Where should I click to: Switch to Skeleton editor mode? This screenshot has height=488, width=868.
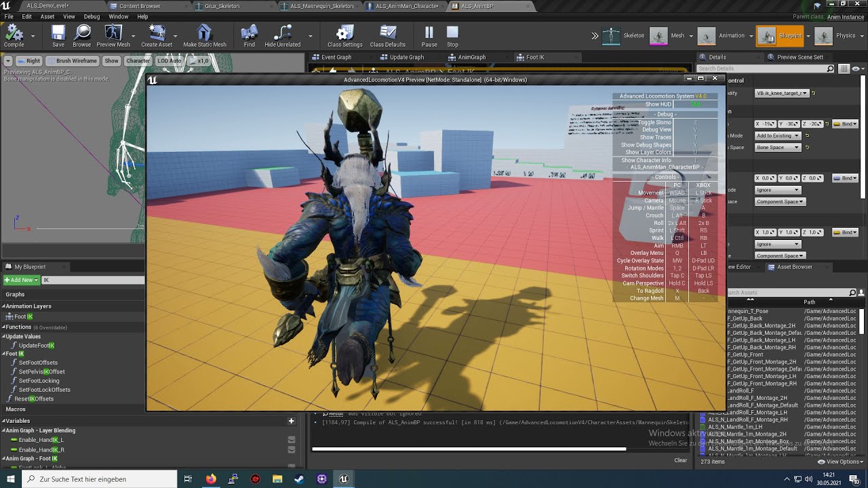click(624, 36)
